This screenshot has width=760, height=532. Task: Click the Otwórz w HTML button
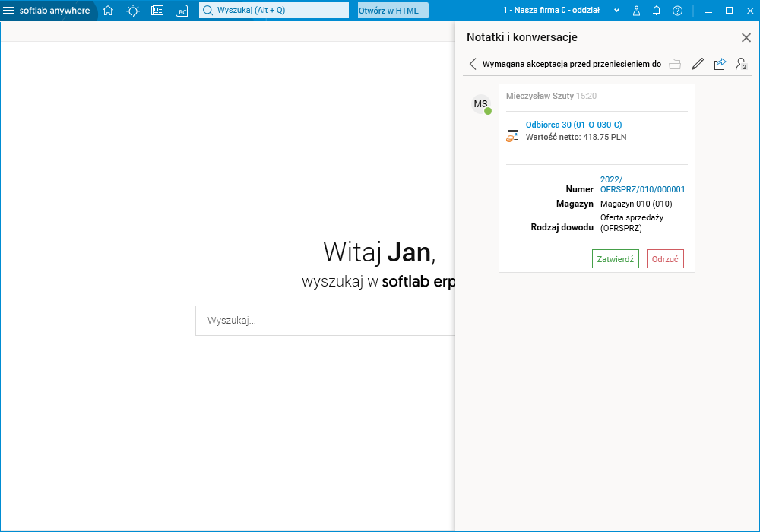pyautogui.click(x=393, y=10)
